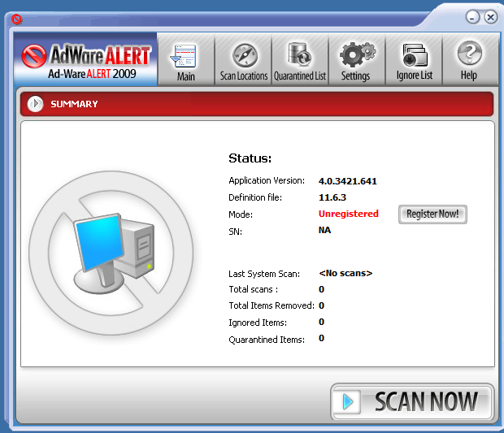The height and width of the screenshot is (433, 504).
Task: Click the Total scans : label
Action: pos(254,289)
